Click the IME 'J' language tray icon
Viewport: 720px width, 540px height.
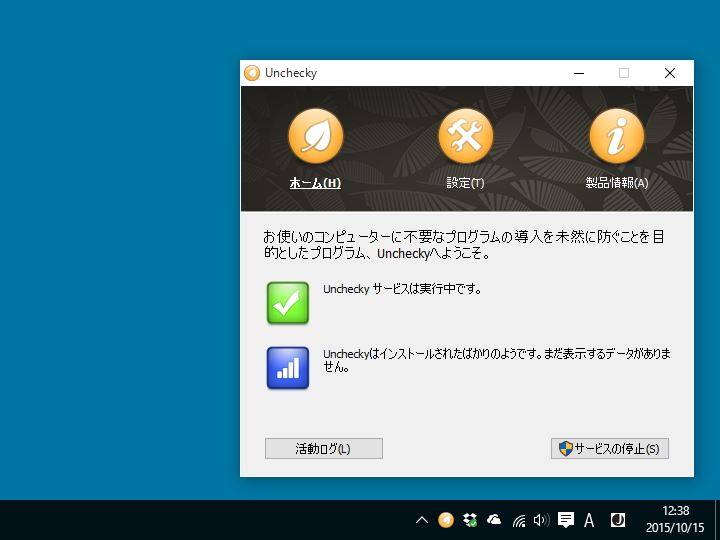[x=618, y=520]
